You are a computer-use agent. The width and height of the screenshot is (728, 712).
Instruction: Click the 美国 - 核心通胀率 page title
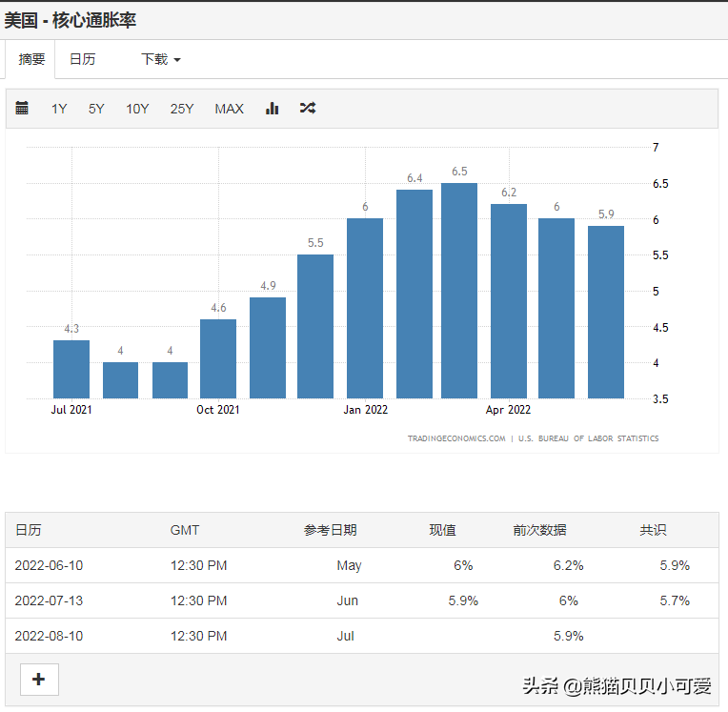point(71,20)
